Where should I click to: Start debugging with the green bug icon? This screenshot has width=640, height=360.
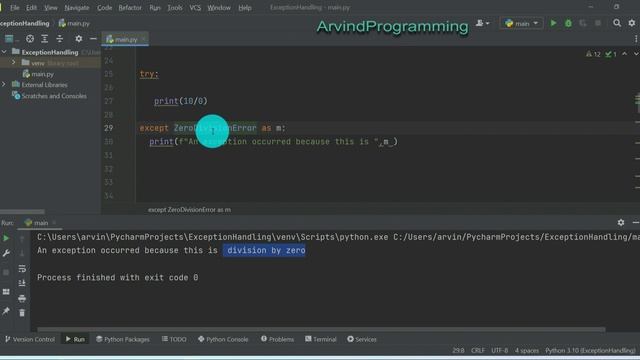[x=568, y=23]
